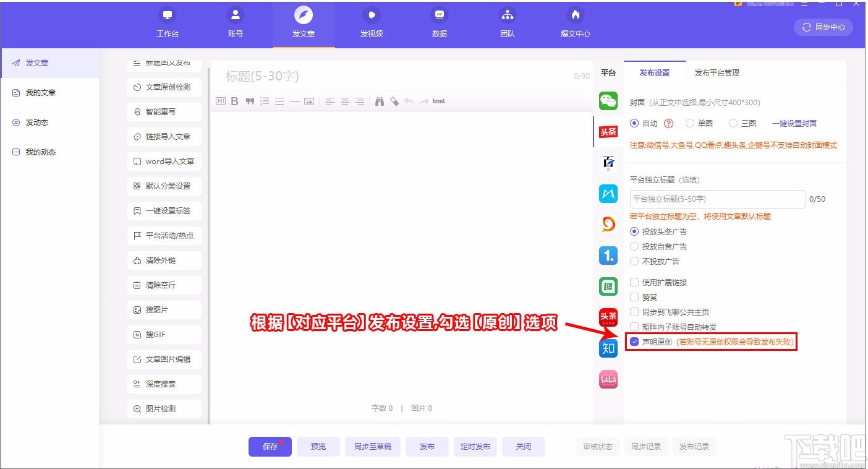Click the insert image icon in editor toolbar
The width and height of the screenshot is (868, 469).
click(x=309, y=101)
